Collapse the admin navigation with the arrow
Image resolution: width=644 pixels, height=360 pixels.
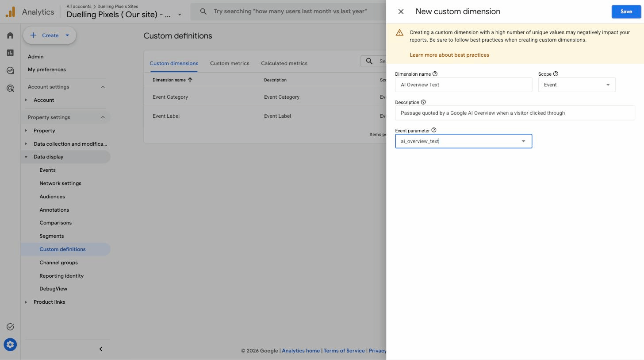click(x=101, y=349)
